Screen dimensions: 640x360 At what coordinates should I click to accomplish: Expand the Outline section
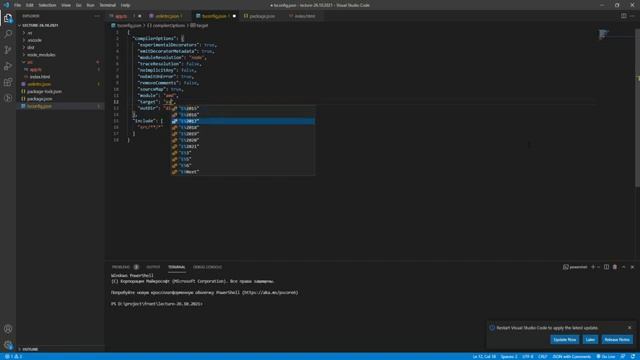pyautogui.click(x=29, y=349)
